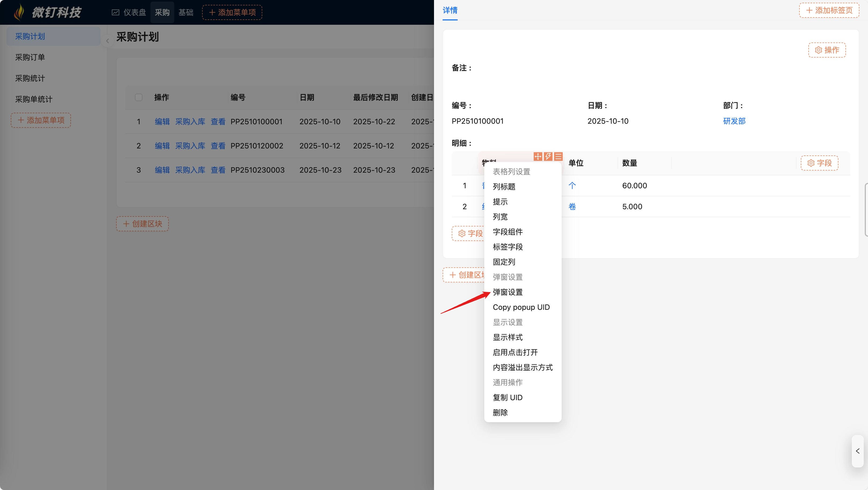This screenshot has width=868, height=490.
Task: Open the 操作 gear settings in details card
Action: pos(827,50)
